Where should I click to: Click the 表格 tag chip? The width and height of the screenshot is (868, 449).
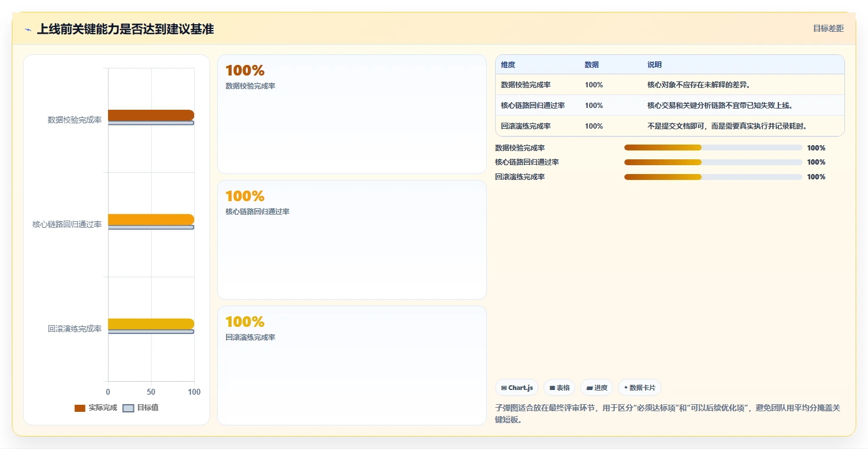click(559, 388)
